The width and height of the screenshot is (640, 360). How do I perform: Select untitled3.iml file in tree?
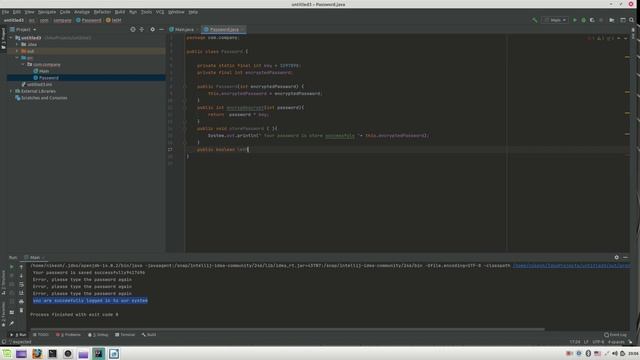click(x=37, y=84)
